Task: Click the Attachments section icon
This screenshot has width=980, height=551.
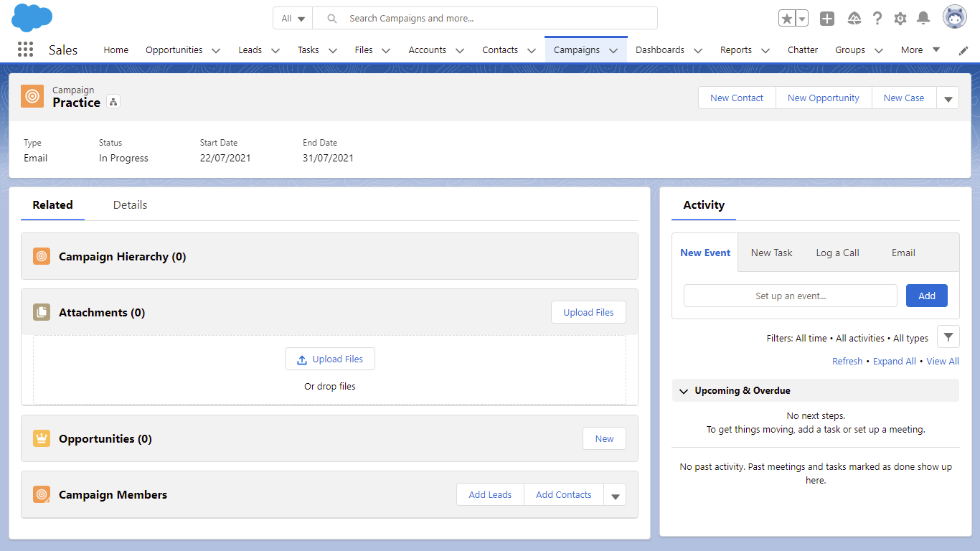Action: [x=42, y=312]
